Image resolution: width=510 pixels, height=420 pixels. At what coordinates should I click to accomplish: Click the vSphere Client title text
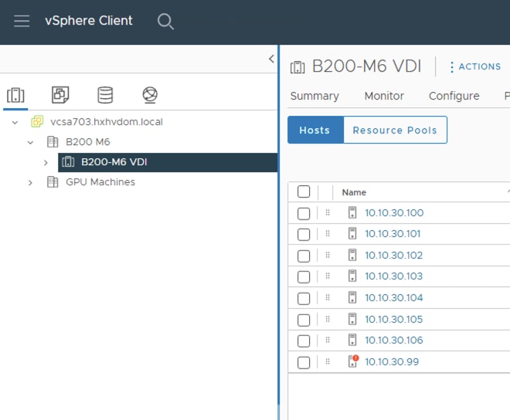pos(88,21)
